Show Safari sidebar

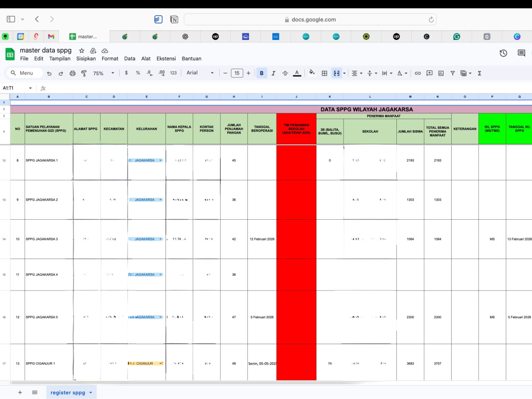pos(11,19)
